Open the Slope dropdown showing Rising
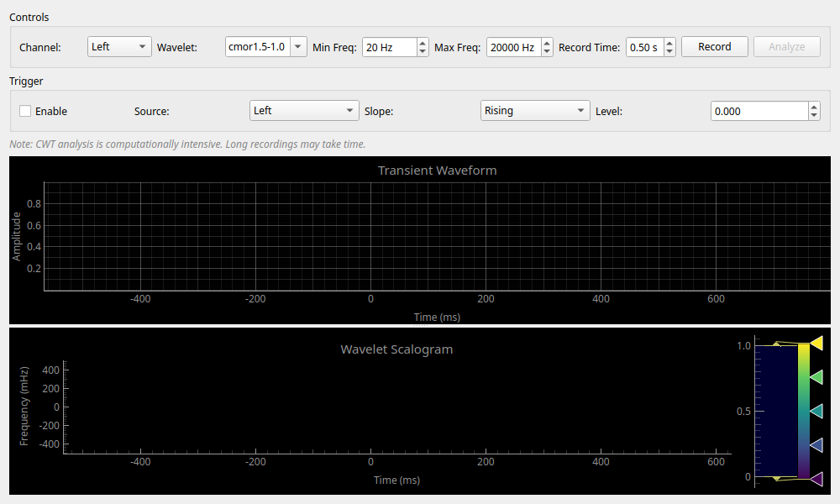The height and width of the screenshot is (504, 840). tap(535, 110)
